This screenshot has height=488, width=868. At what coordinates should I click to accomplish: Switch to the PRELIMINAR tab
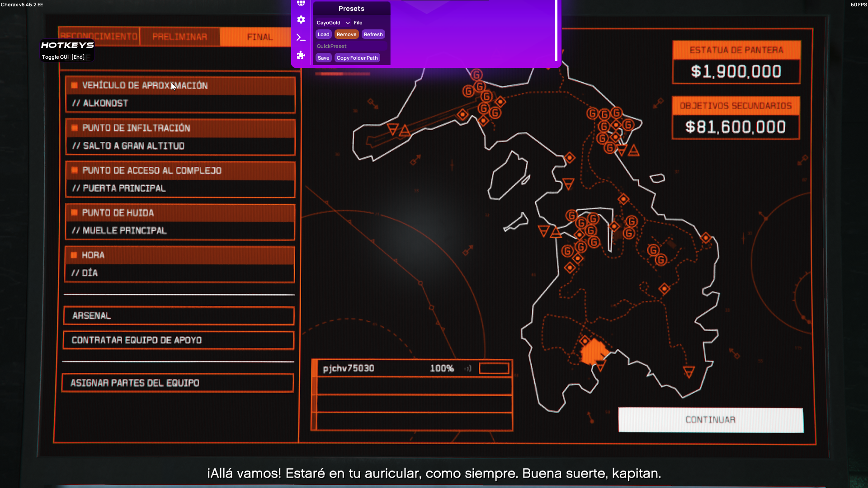[180, 37]
